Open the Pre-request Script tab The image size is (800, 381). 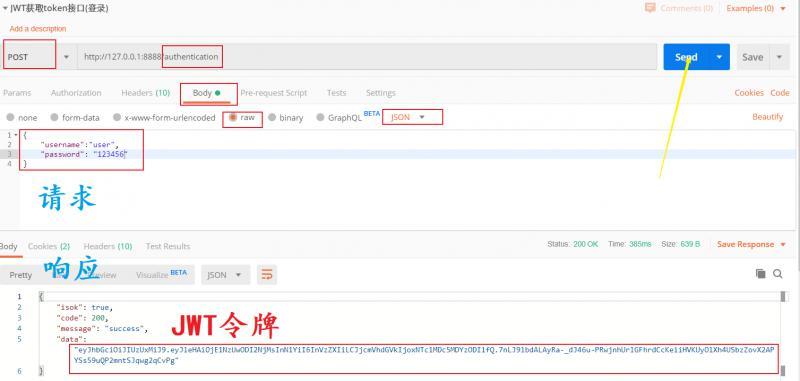click(x=273, y=93)
